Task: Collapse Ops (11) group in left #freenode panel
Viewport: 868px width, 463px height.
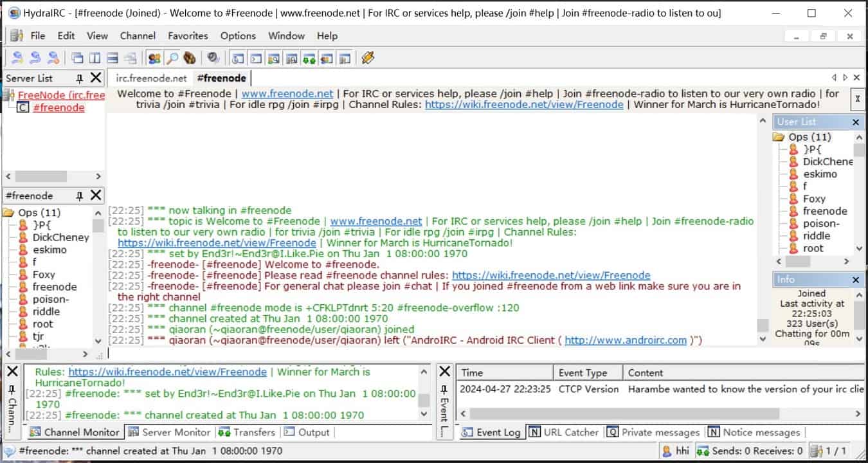Action: (x=8, y=213)
